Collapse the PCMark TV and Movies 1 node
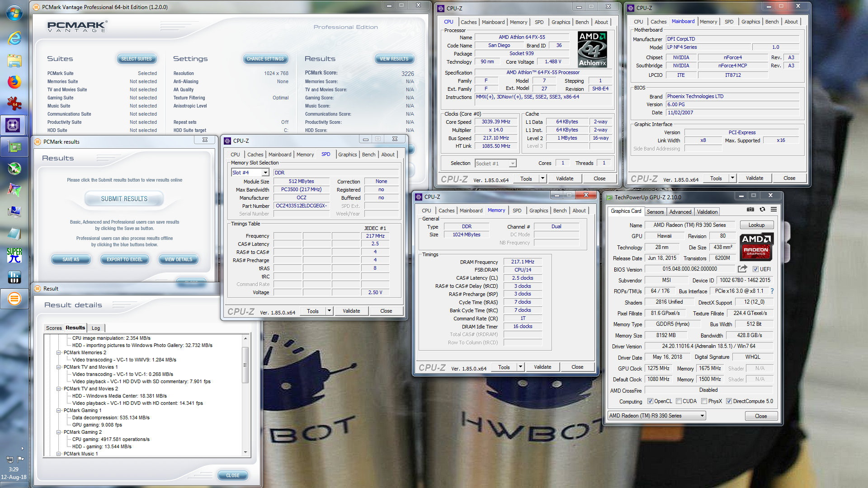868x488 pixels. pyautogui.click(x=58, y=367)
